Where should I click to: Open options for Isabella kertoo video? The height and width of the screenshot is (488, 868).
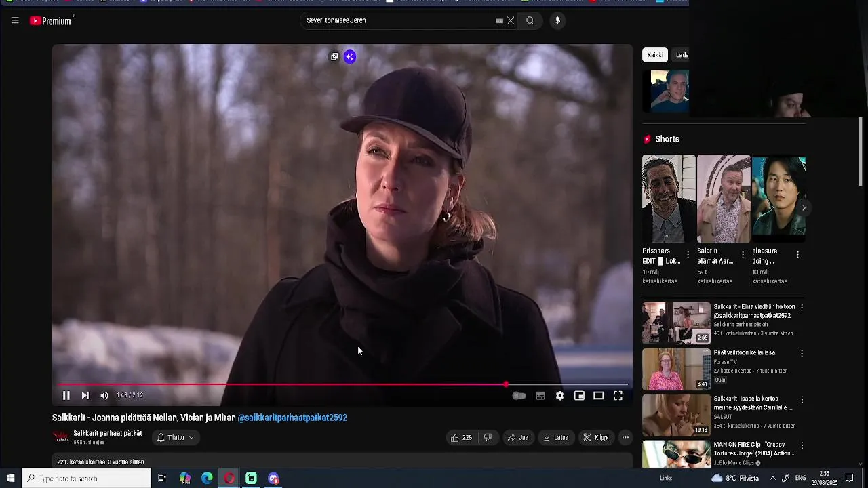pos(802,400)
